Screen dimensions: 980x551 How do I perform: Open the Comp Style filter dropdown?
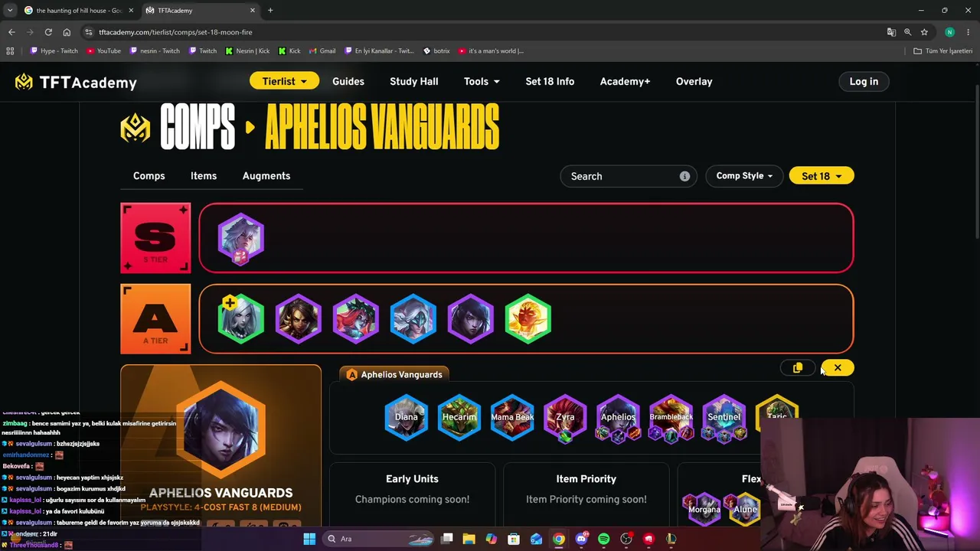[x=744, y=176]
